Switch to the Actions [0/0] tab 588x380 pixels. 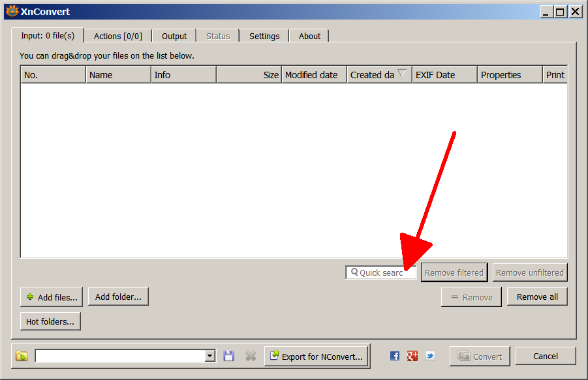117,36
